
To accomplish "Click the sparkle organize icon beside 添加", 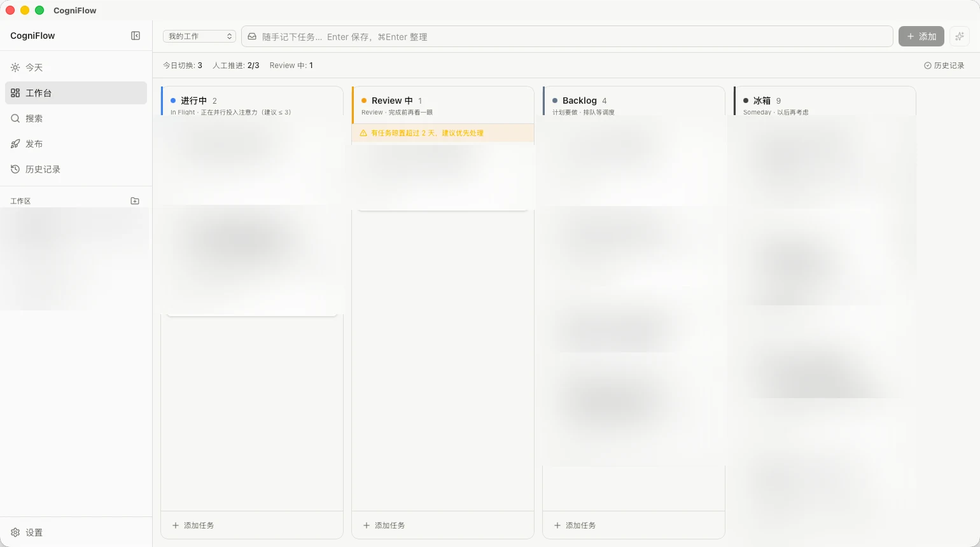I will pos(960,36).
